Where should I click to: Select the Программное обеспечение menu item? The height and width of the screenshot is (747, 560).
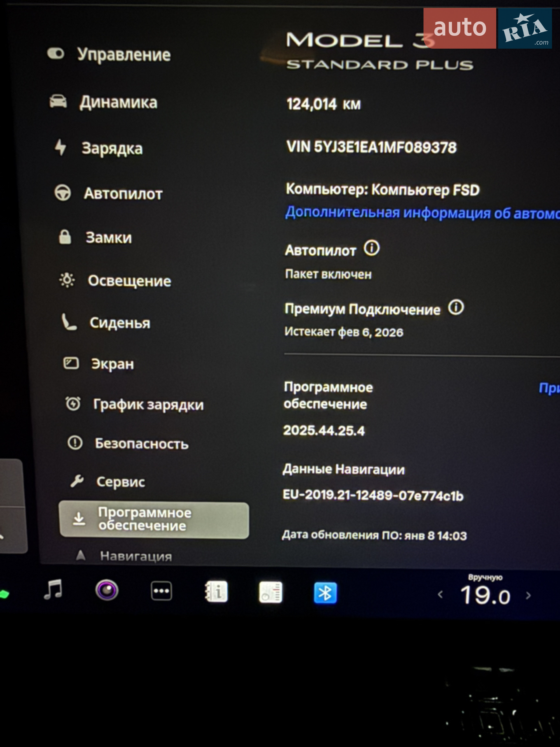coord(154,520)
